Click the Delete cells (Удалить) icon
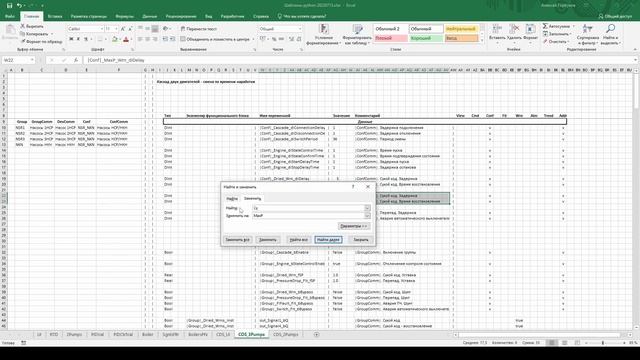 (x=514, y=29)
